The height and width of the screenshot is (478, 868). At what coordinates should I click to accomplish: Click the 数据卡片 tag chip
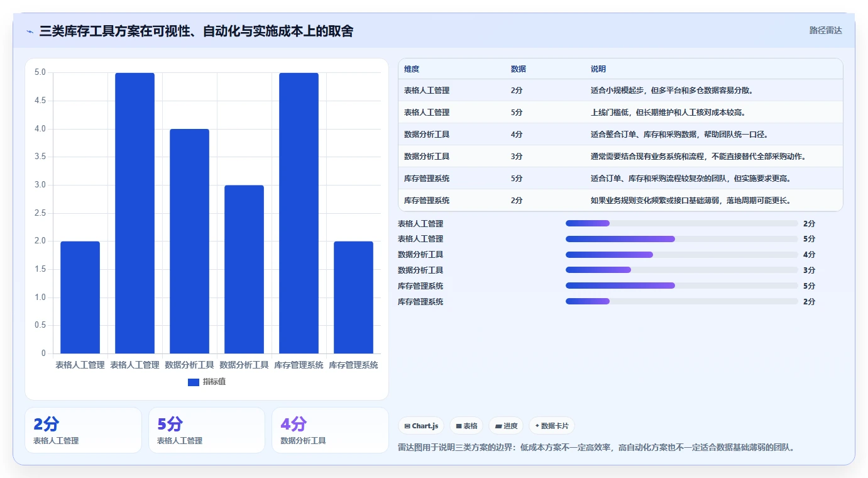(x=552, y=426)
